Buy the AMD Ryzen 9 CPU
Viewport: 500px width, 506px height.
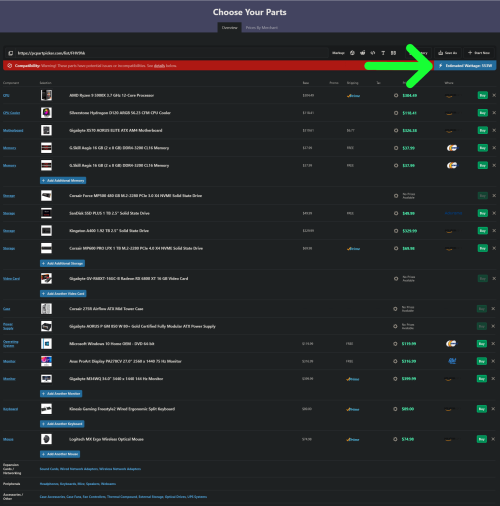click(x=483, y=95)
